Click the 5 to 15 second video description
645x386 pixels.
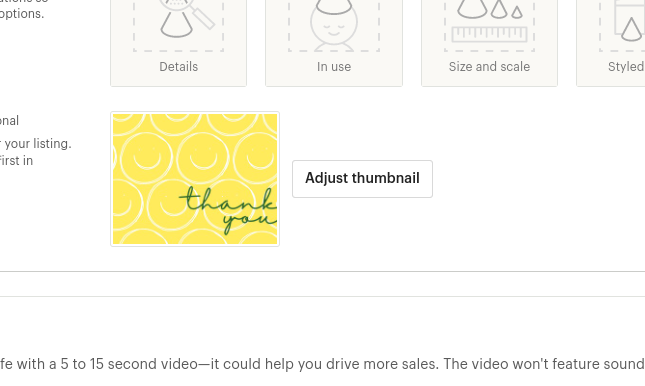pos(322,364)
